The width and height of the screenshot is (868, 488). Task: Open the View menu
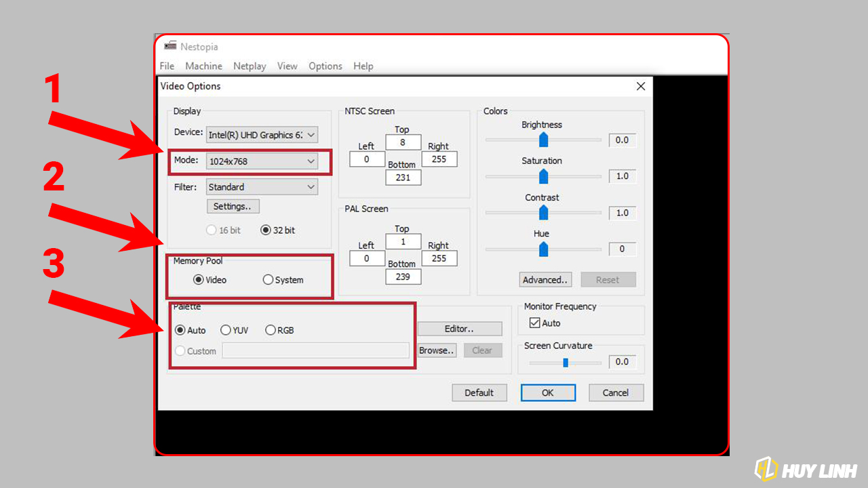click(287, 66)
